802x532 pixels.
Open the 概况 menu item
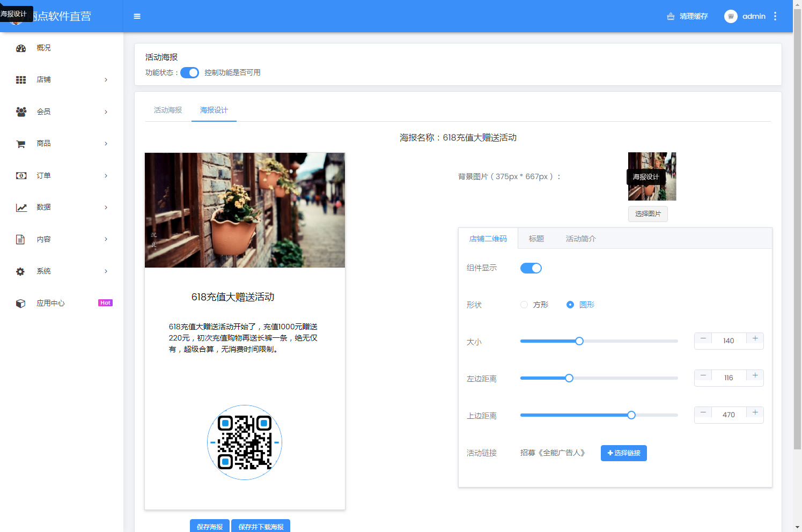coord(62,48)
